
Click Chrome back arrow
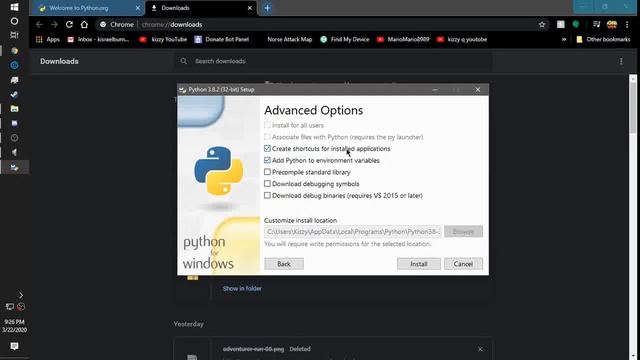pyautogui.click(x=39, y=24)
